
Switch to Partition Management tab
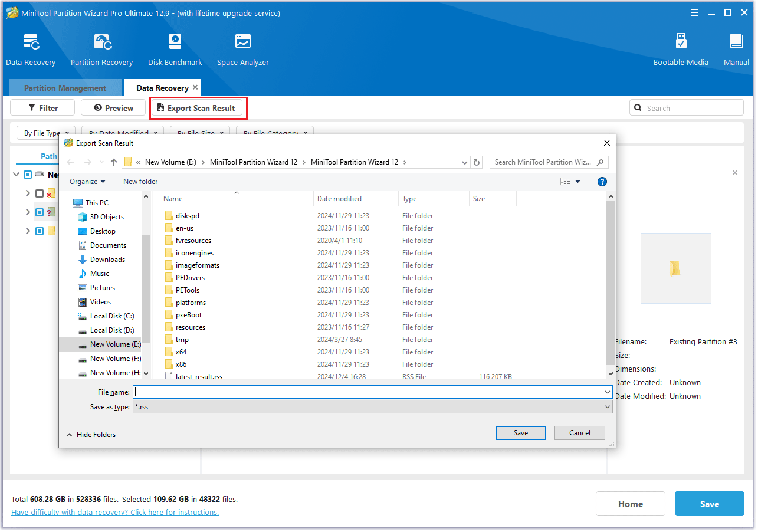[65, 88]
